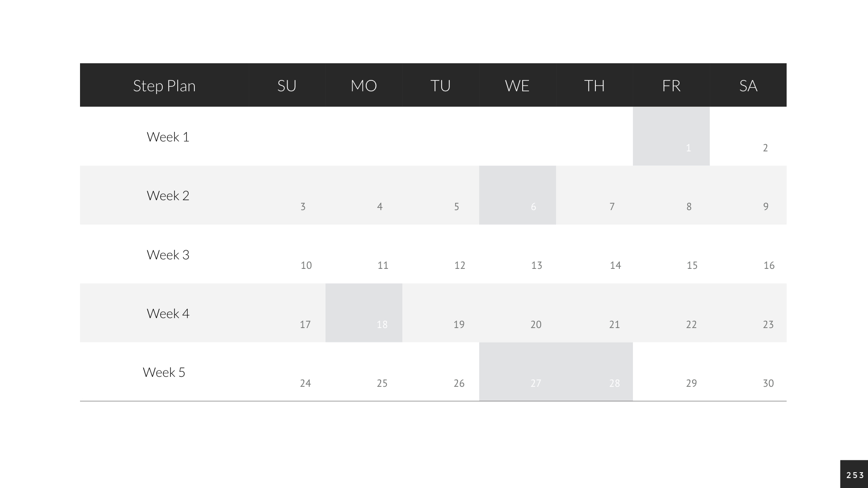
Task: Click date 13 in Week 3
Action: [x=537, y=265]
